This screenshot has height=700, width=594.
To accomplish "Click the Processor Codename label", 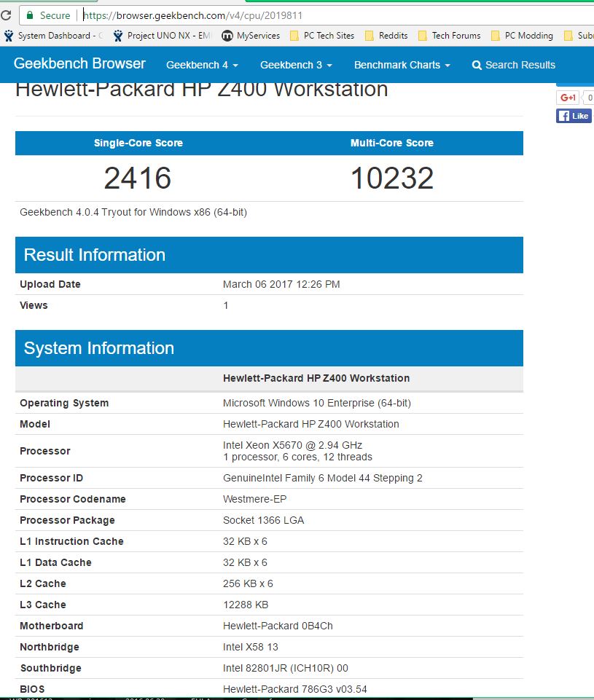I will 73,499.
